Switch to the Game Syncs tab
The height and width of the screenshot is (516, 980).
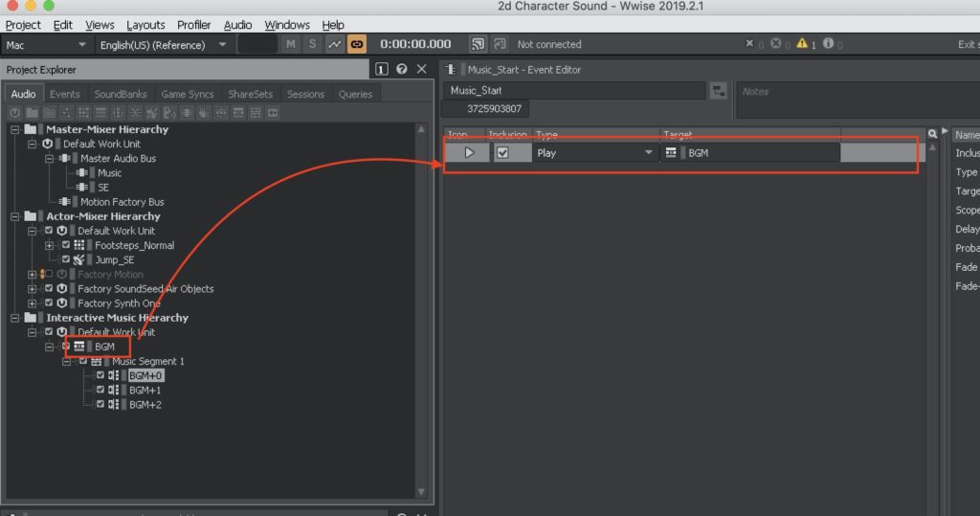click(187, 94)
